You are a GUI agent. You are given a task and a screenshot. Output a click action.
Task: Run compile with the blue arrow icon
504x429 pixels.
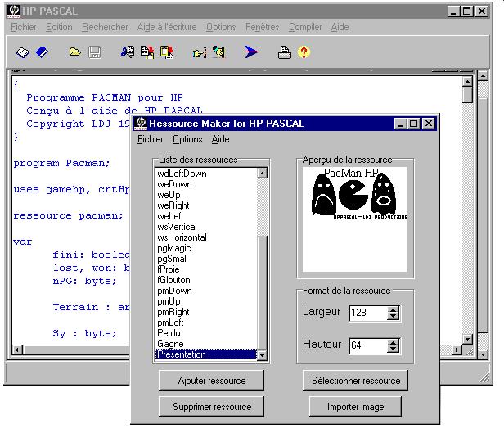251,52
